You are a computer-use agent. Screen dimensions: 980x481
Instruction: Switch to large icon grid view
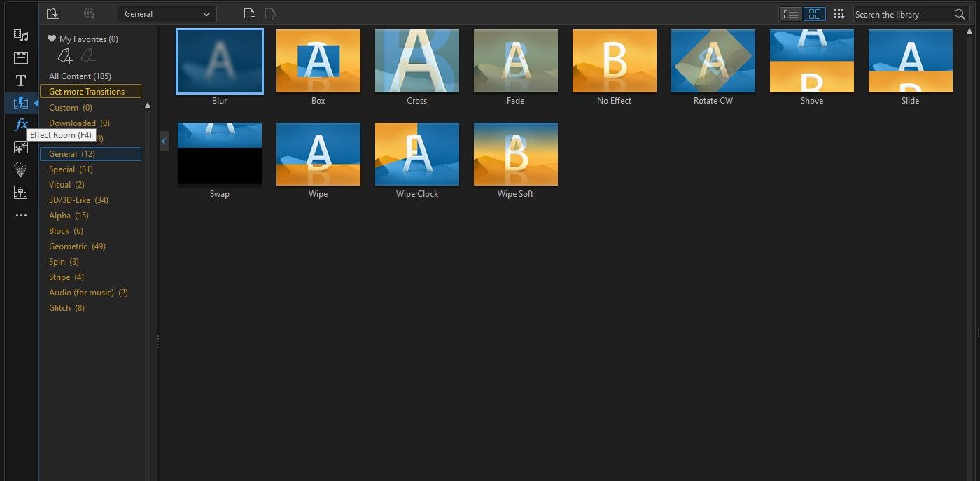click(x=815, y=14)
